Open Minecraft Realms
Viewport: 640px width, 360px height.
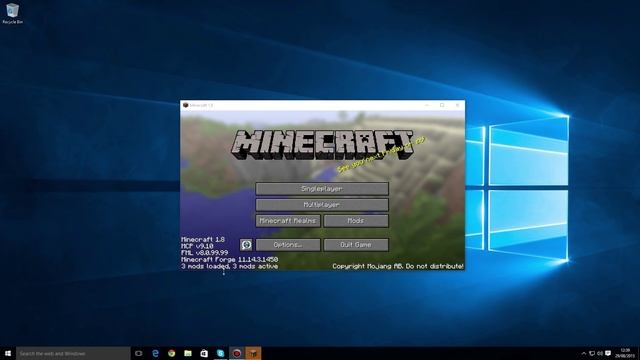(288, 221)
